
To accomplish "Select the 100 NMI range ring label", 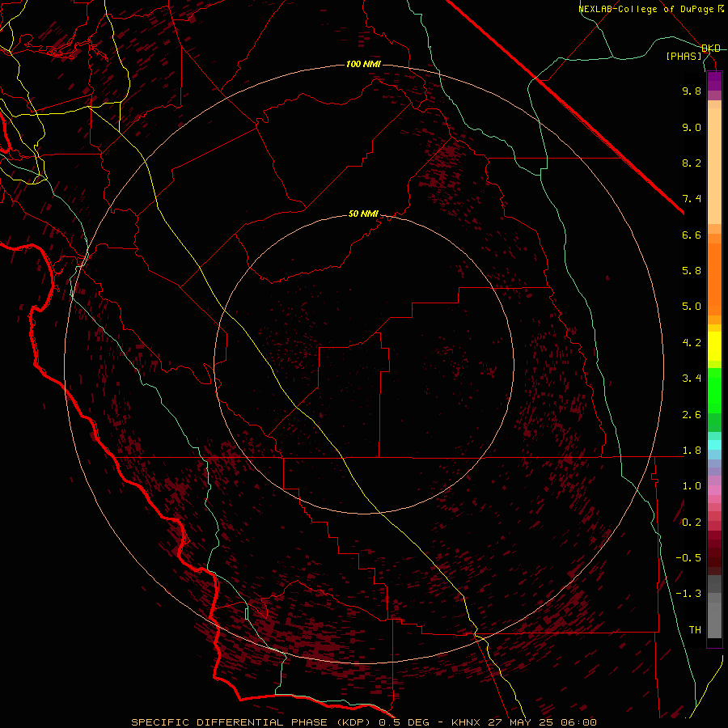I will click(363, 64).
